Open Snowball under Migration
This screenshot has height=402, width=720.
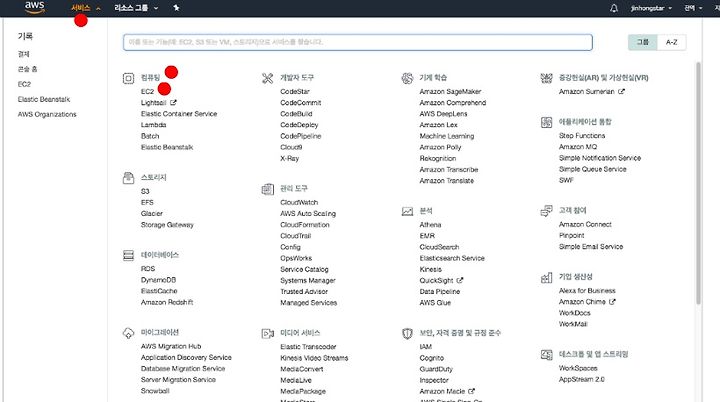click(155, 391)
